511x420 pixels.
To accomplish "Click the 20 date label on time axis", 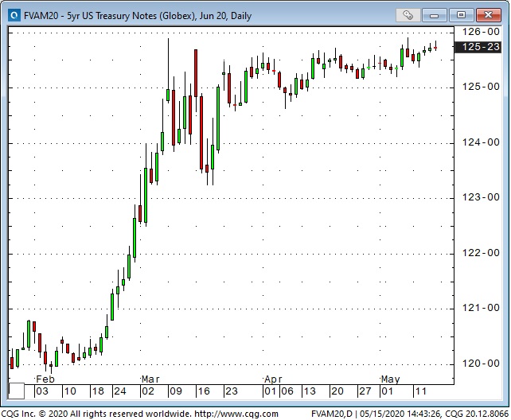I will pos(337,391).
